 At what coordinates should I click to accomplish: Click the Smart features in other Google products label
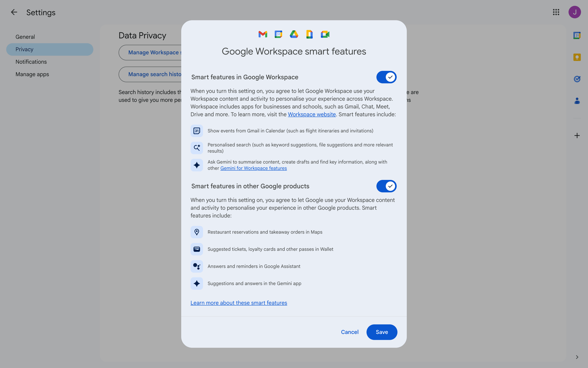pos(250,186)
